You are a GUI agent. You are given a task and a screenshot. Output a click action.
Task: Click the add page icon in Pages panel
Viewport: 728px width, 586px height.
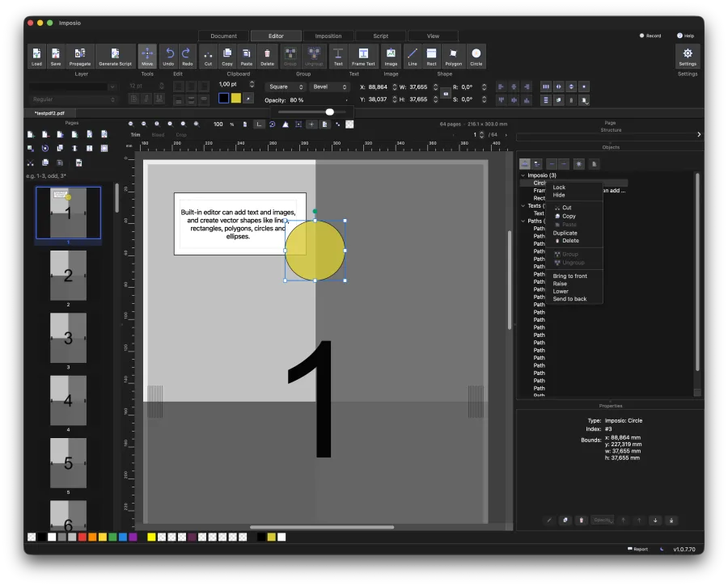[31, 134]
